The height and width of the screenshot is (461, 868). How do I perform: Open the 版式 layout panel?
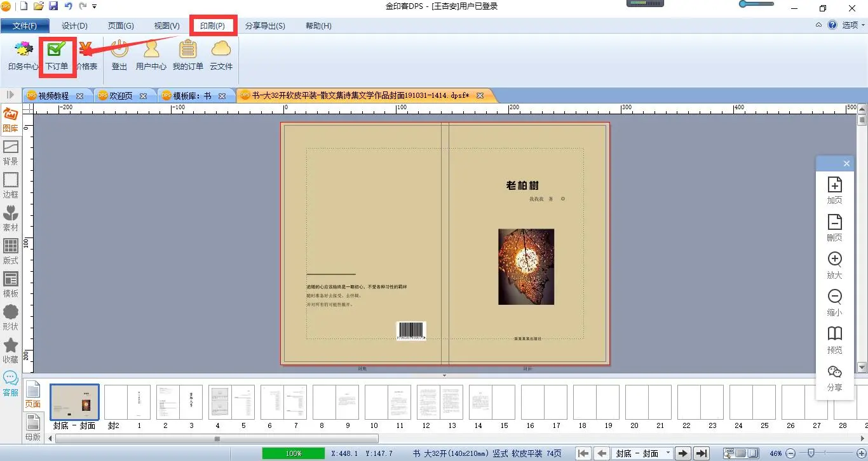point(11,252)
